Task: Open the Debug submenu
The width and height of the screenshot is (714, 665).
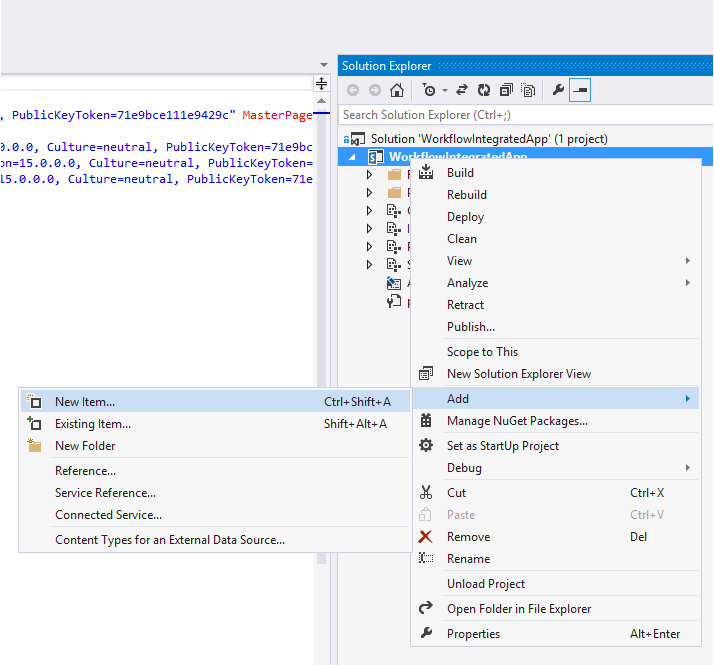Action: click(556, 468)
